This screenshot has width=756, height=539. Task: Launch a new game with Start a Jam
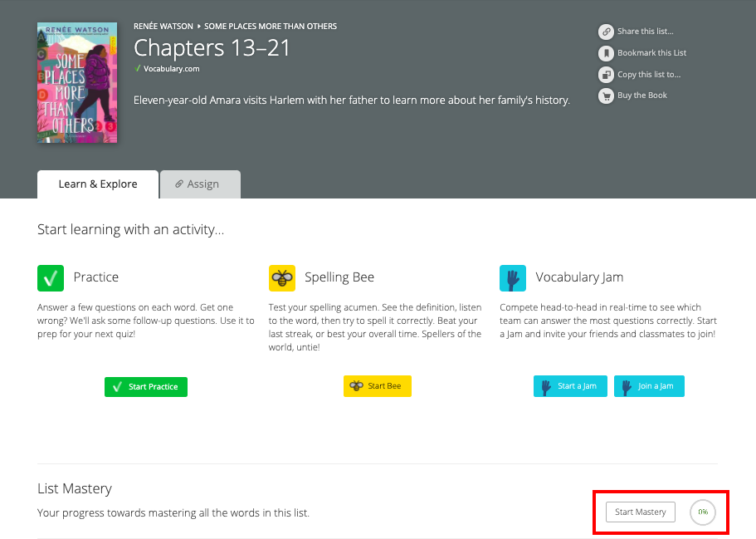tap(570, 386)
